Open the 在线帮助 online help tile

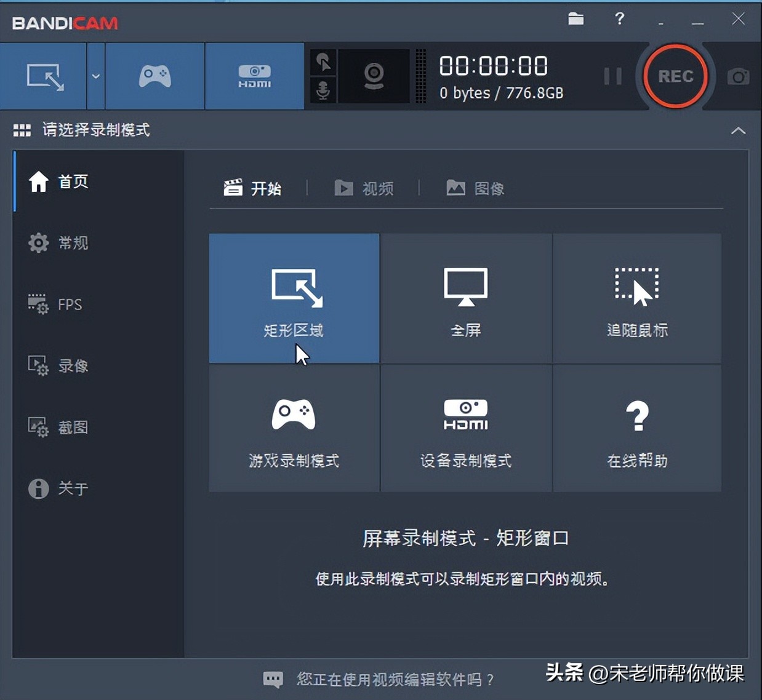(x=637, y=428)
